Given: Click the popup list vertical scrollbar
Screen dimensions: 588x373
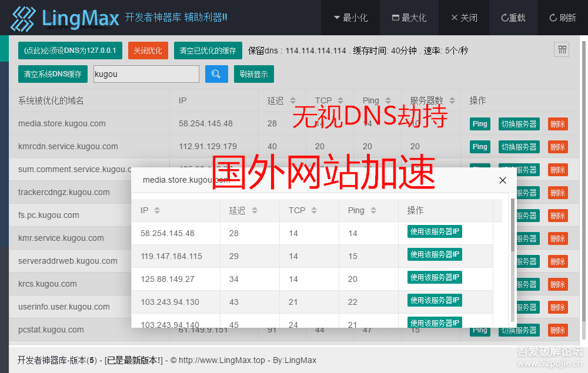Looking at the screenshot, I should [513, 225].
